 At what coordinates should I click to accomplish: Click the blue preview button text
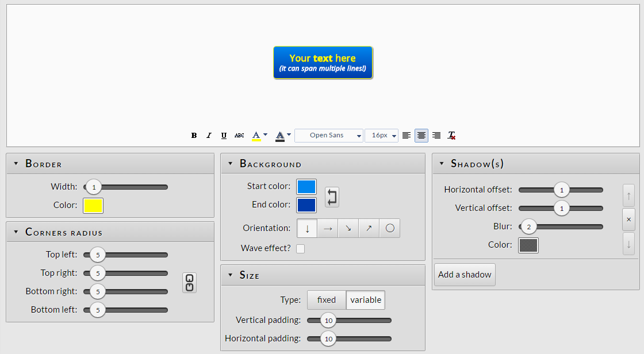pyautogui.click(x=323, y=63)
